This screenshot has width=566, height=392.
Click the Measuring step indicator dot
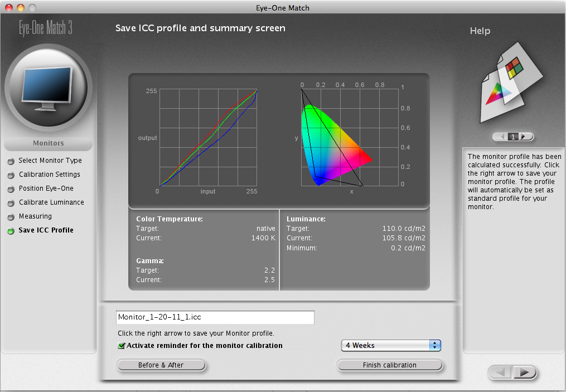pos(11,217)
